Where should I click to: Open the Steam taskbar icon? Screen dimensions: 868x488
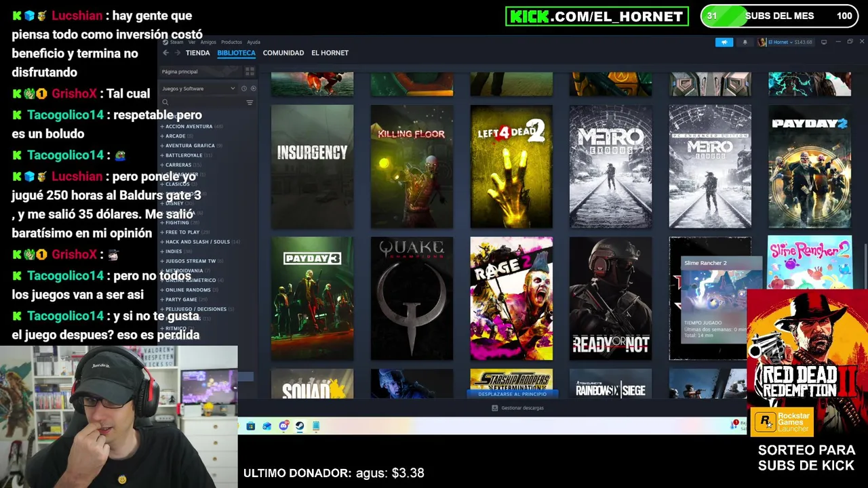point(300,426)
